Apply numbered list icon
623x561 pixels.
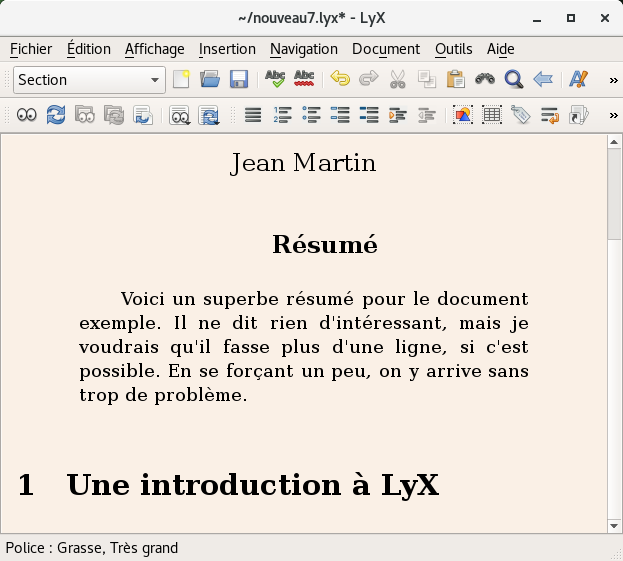point(282,115)
